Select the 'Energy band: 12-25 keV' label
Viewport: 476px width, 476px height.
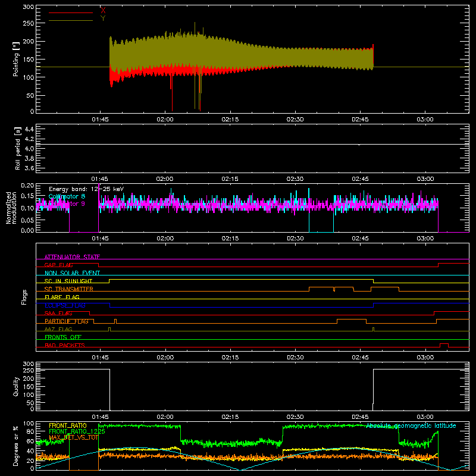(x=86, y=189)
